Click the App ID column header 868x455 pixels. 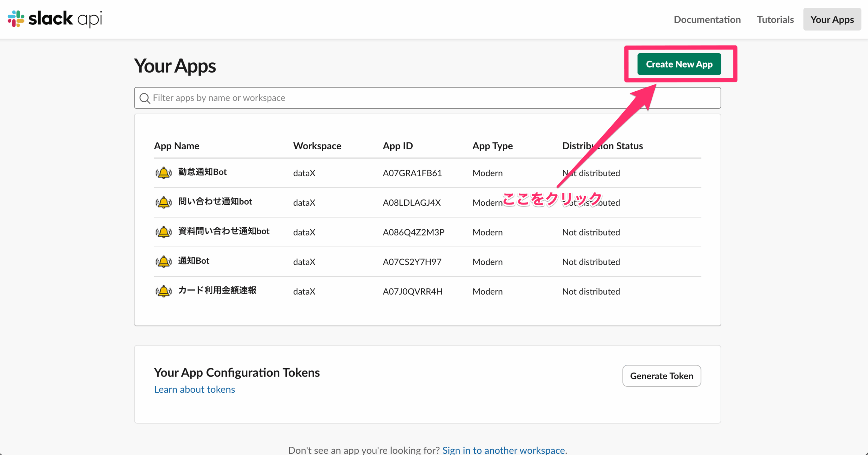[x=398, y=146]
